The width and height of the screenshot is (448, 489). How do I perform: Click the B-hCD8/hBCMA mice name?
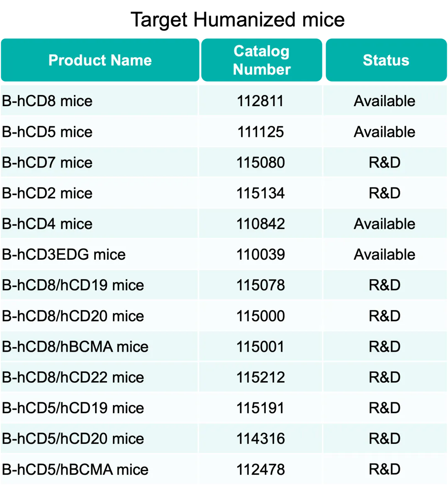click(75, 346)
